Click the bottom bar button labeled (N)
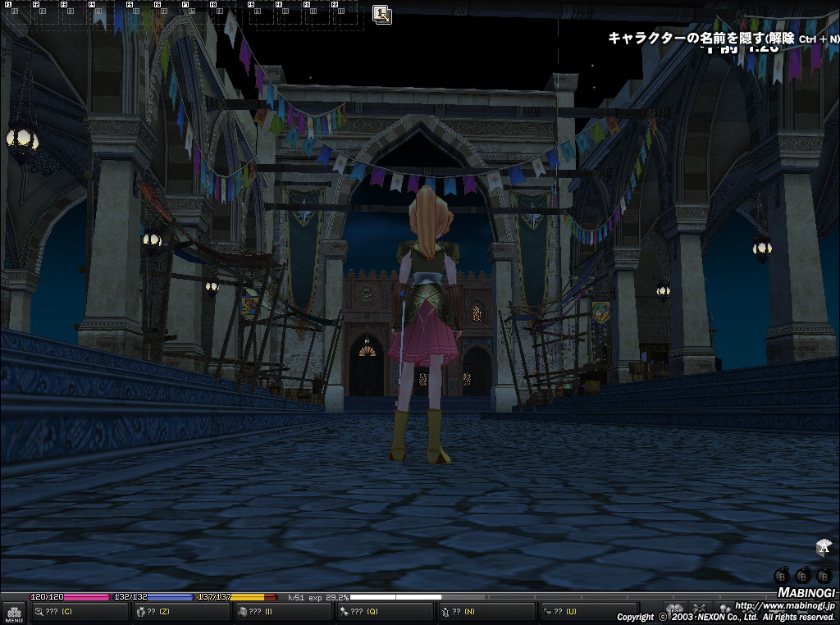 point(486,611)
